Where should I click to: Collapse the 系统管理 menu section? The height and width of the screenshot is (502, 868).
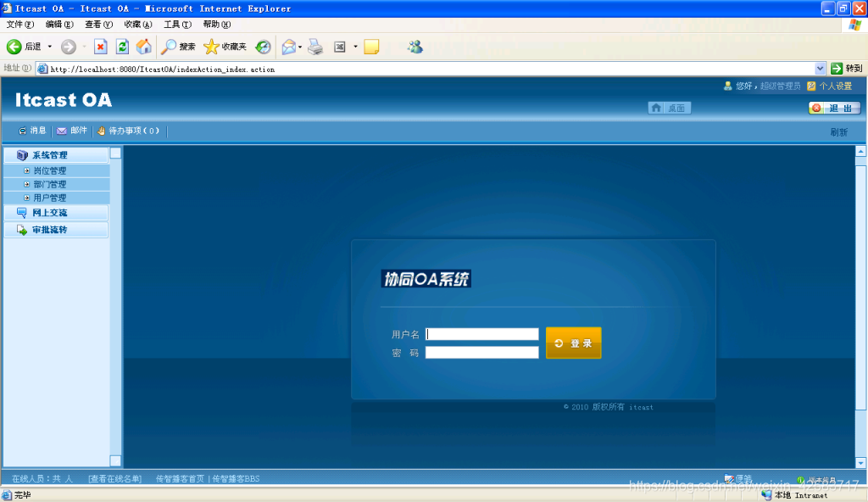pos(56,155)
